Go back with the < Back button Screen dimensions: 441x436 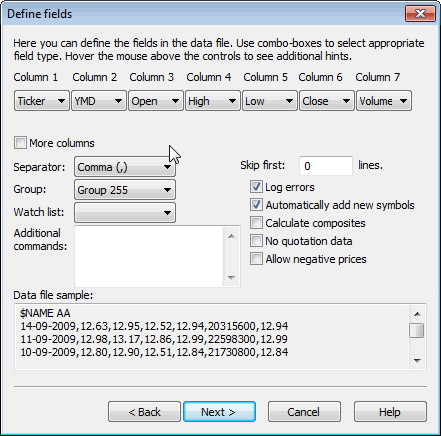[144, 412]
